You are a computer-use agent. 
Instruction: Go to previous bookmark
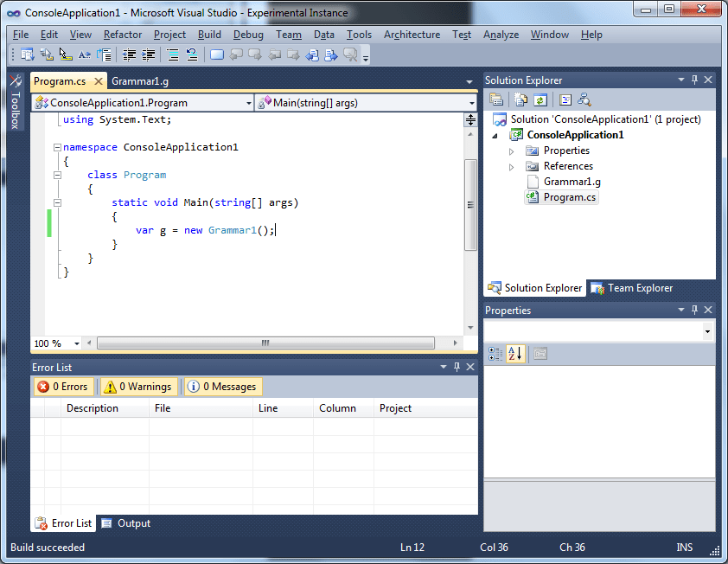pos(236,54)
